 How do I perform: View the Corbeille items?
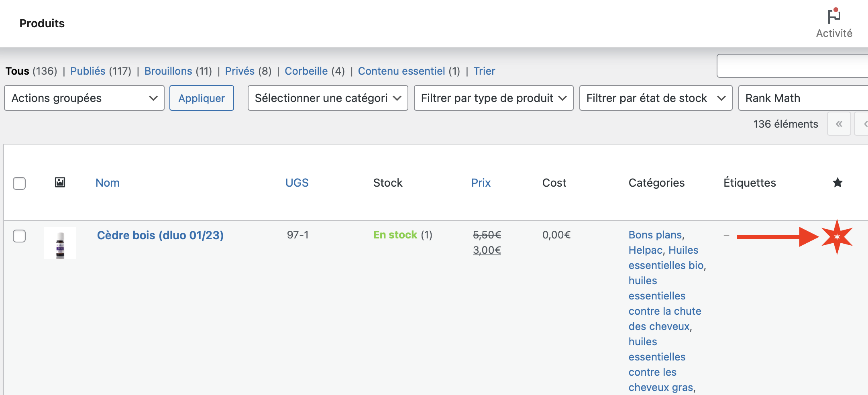click(x=306, y=71)
